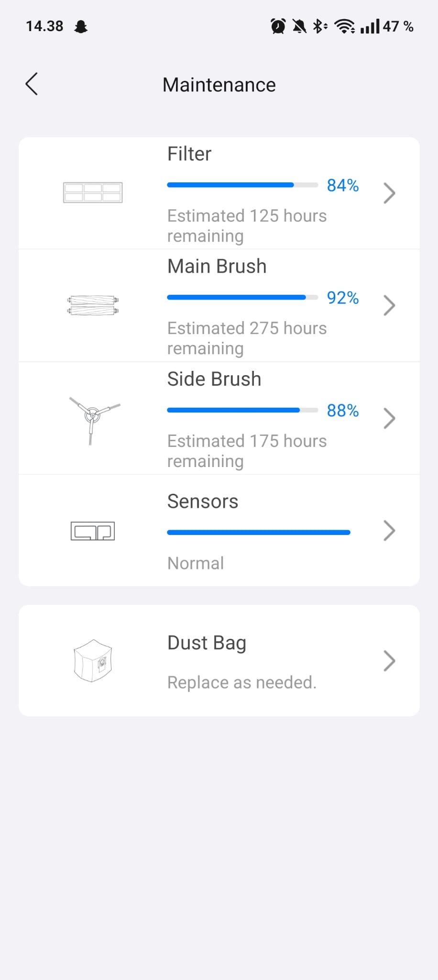Tap the Main Brush roller icon
438x980 pixels.
(93, 305)
